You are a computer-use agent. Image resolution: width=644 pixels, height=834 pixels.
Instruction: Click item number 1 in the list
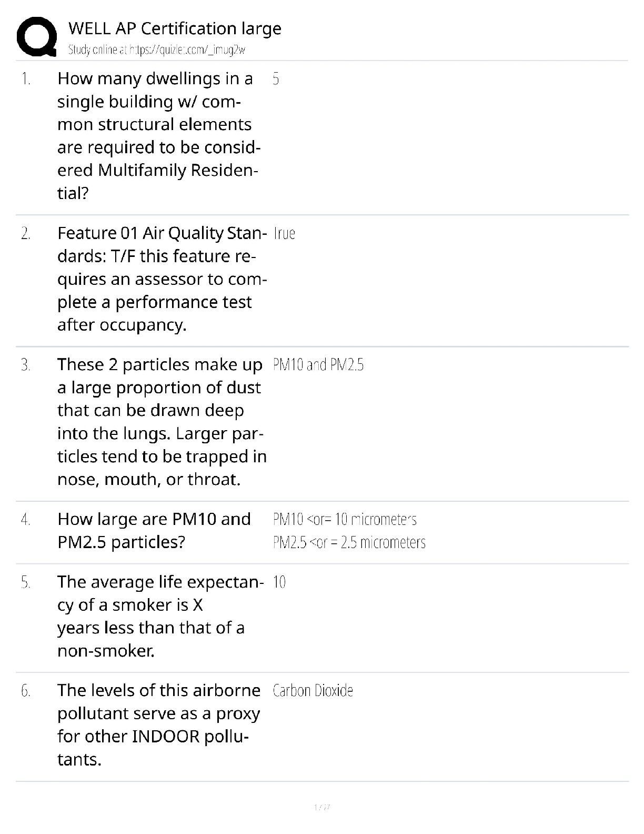26,79
